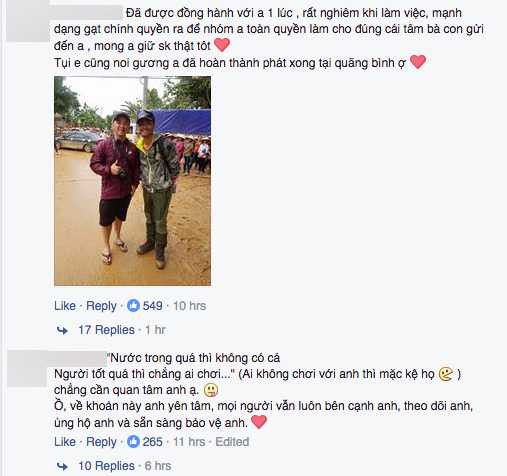Expand the 10 Replies thread
Viewport: 507px width, 476px height.
(106, 466)
